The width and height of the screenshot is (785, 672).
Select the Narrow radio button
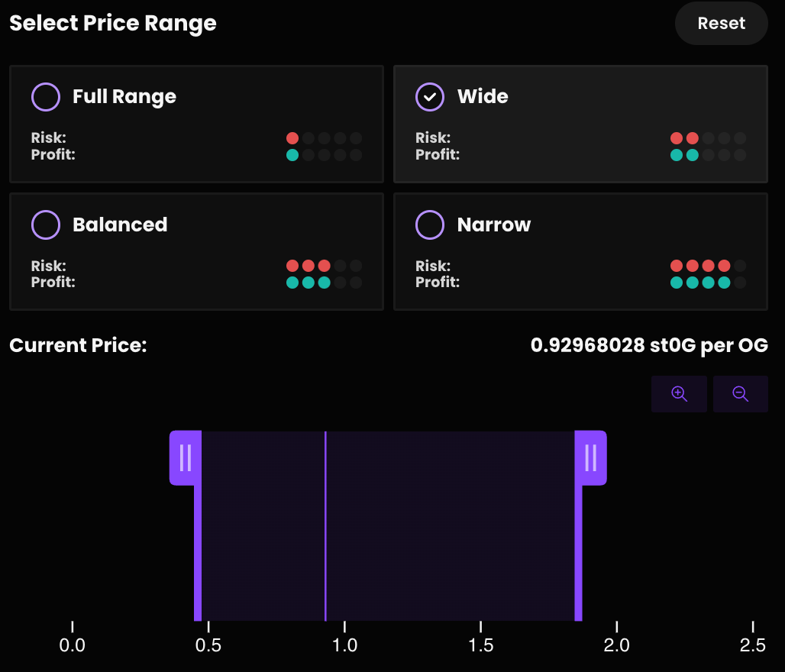[x=430, y=225]
